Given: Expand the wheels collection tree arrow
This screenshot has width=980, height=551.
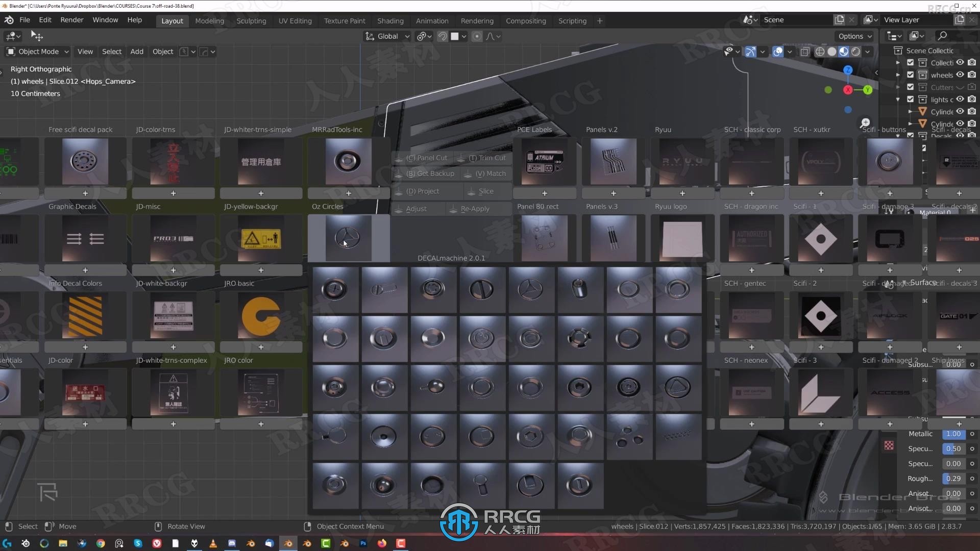Looking at the screenshot, I should click(898, 74).
